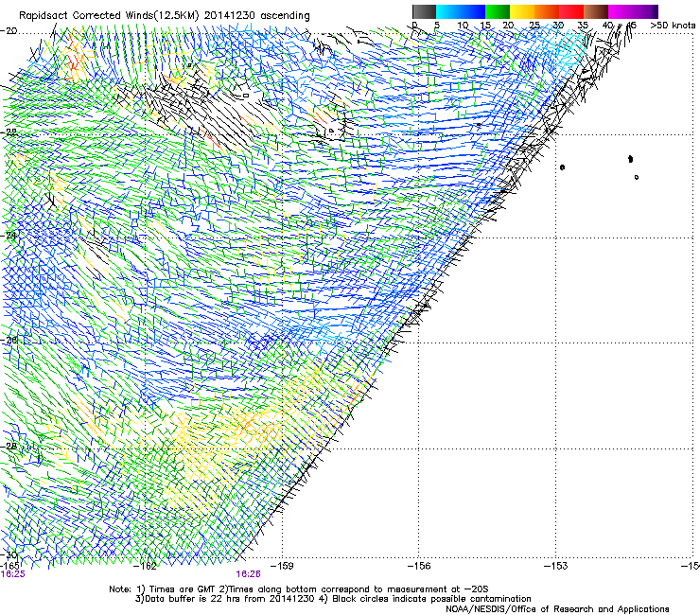Click the legend label "20"
The height and width of the screenshot is (615, 700).
tap(508, 26)
